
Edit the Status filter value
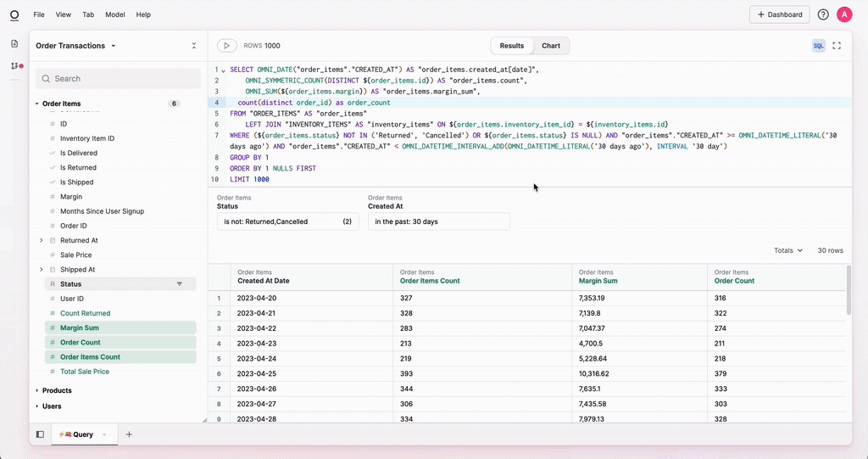(288, 221)
